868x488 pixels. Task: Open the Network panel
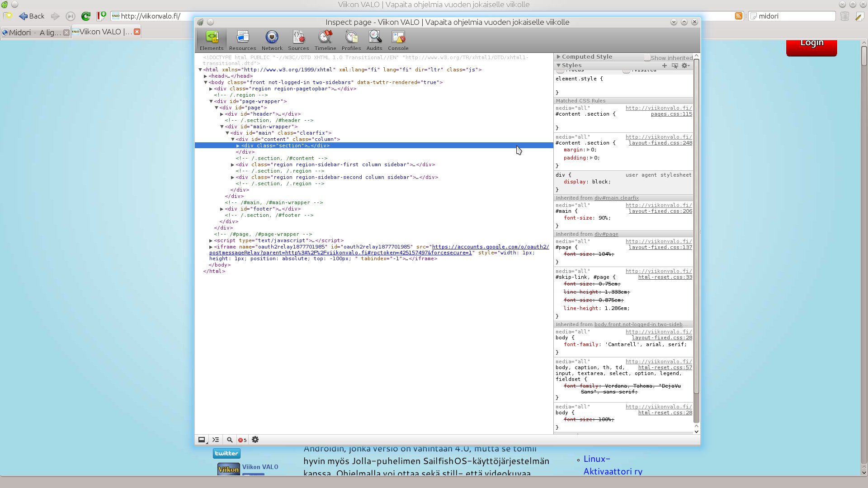coord(272,40)
